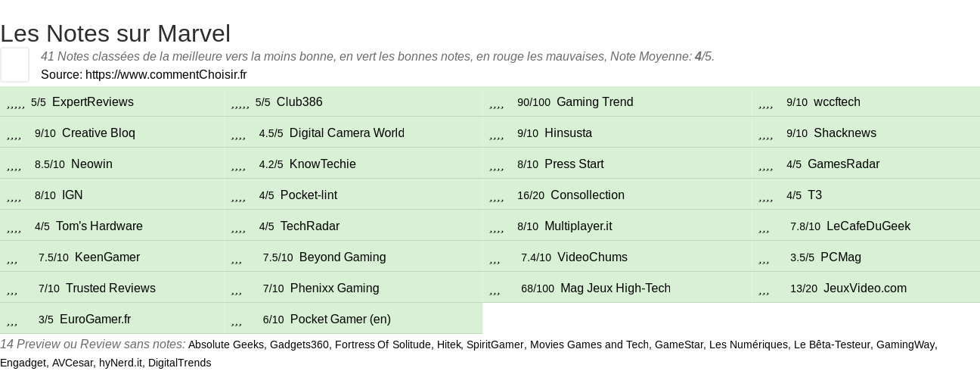980x371 pixels.
Task: Click the DigitalTrends preview name
Action: coord(179,363)
